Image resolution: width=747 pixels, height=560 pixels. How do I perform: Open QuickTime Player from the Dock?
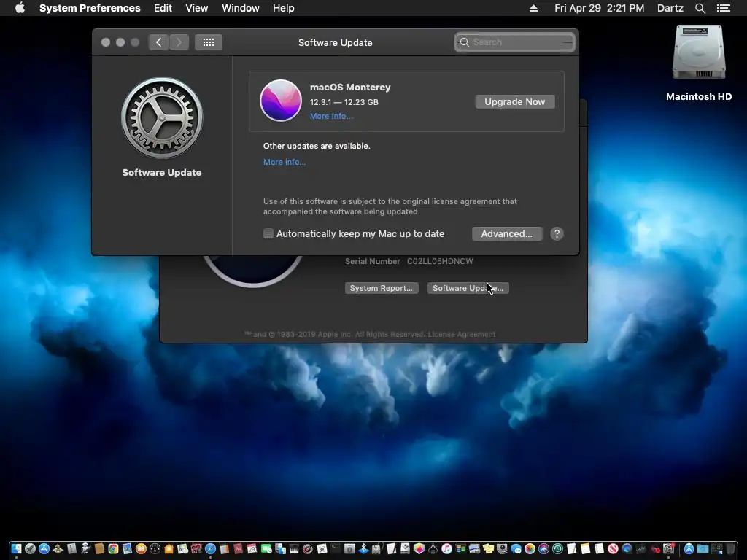627,548
